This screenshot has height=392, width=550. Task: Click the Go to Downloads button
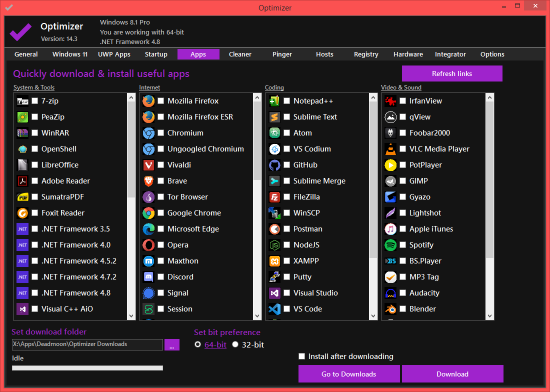(x=349, y=374)
